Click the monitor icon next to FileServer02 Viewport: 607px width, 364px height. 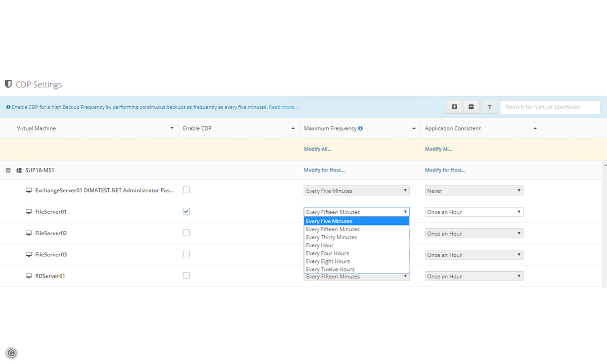tap(29, 233)
